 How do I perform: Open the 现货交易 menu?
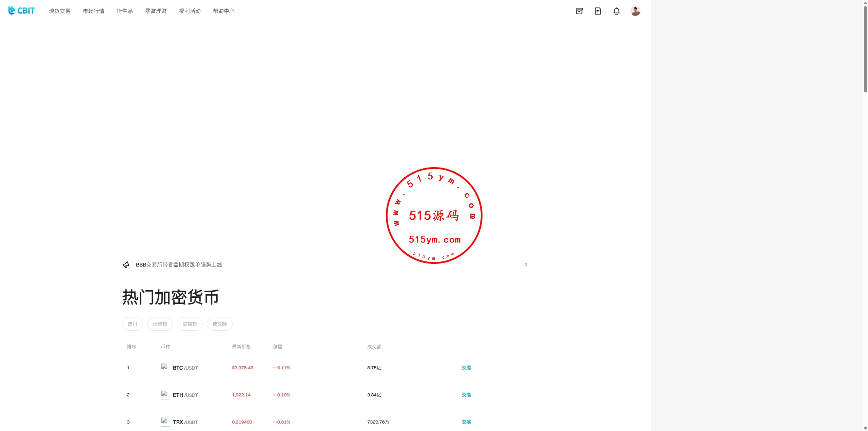[59, 11]
